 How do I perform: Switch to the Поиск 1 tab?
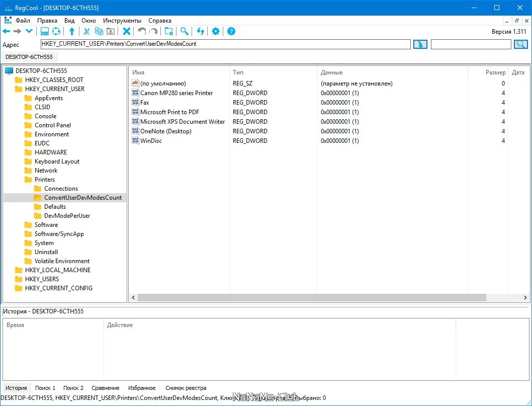click(x=45, y=388)
